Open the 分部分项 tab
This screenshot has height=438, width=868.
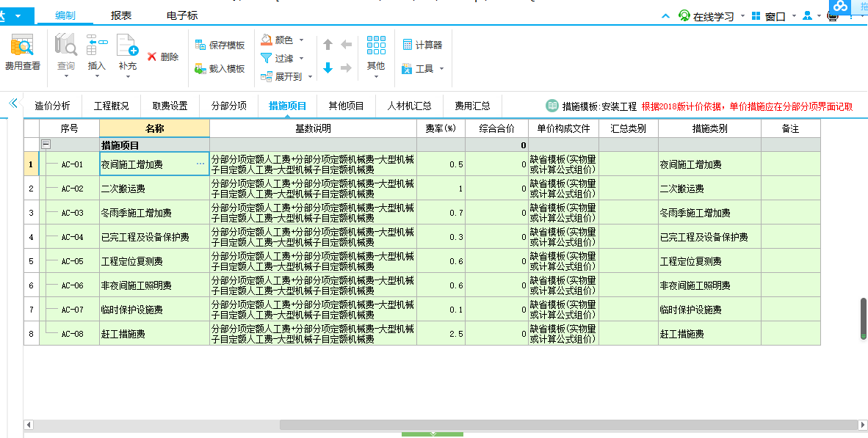tap(228, 106)
